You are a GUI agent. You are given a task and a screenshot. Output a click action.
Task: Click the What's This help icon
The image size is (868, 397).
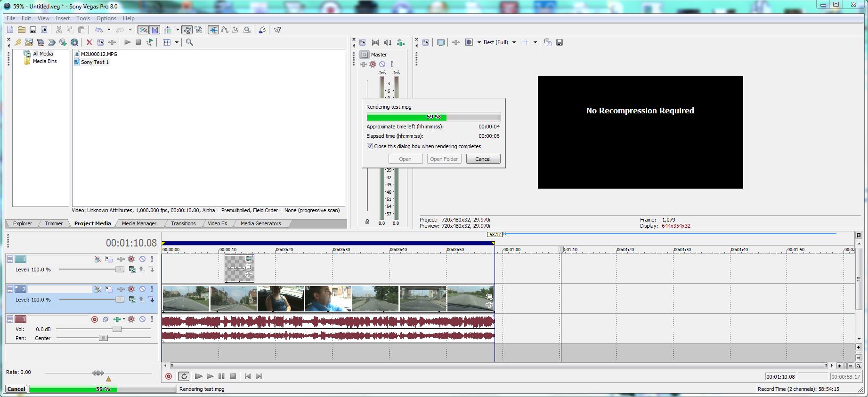pyautogui.click(x=278, y=30)
